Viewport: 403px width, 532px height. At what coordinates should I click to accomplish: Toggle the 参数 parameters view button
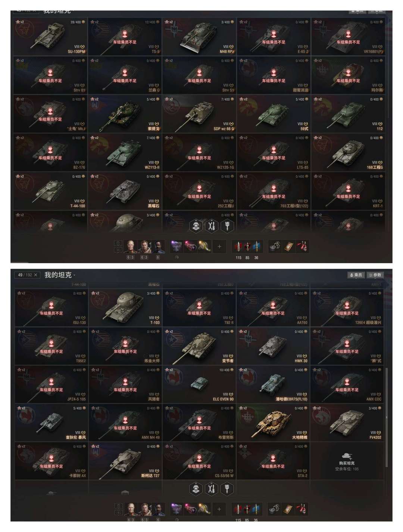(375, 275)
